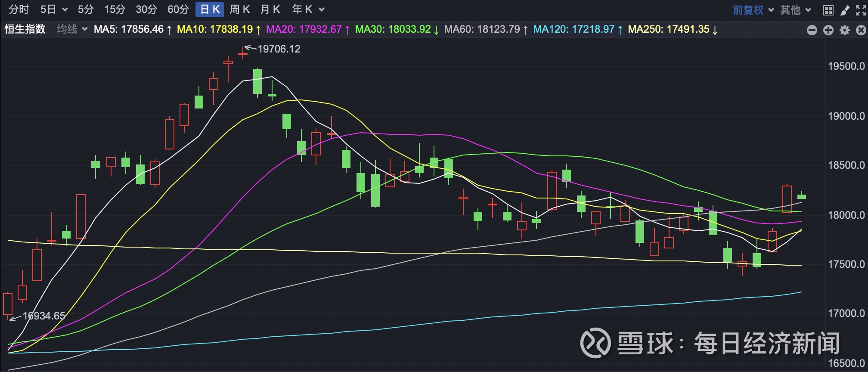
Task: Open the 其他 options dropdown
Action: (796, 10)
